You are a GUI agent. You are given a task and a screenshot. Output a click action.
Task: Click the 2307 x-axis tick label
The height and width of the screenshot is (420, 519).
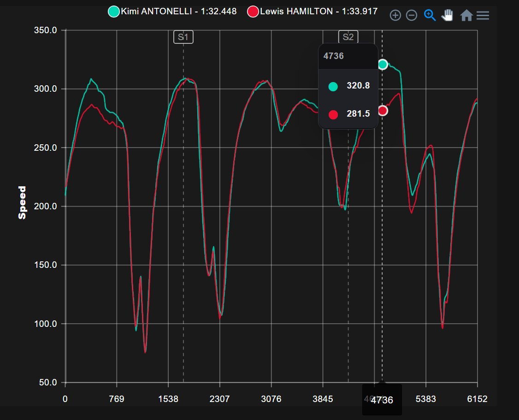coord(219,399)
